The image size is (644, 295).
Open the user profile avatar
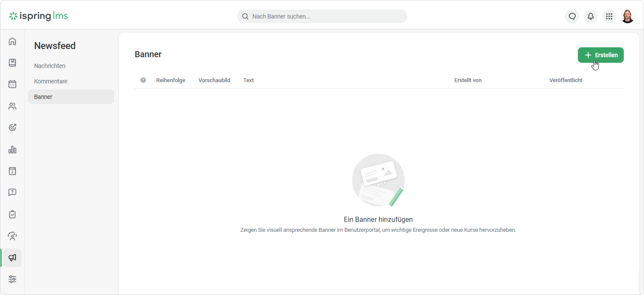click(627, 16)
